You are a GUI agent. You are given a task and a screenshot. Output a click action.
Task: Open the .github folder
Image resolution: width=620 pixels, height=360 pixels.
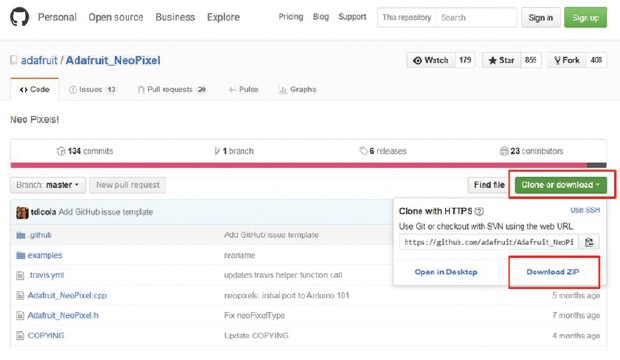40,235
